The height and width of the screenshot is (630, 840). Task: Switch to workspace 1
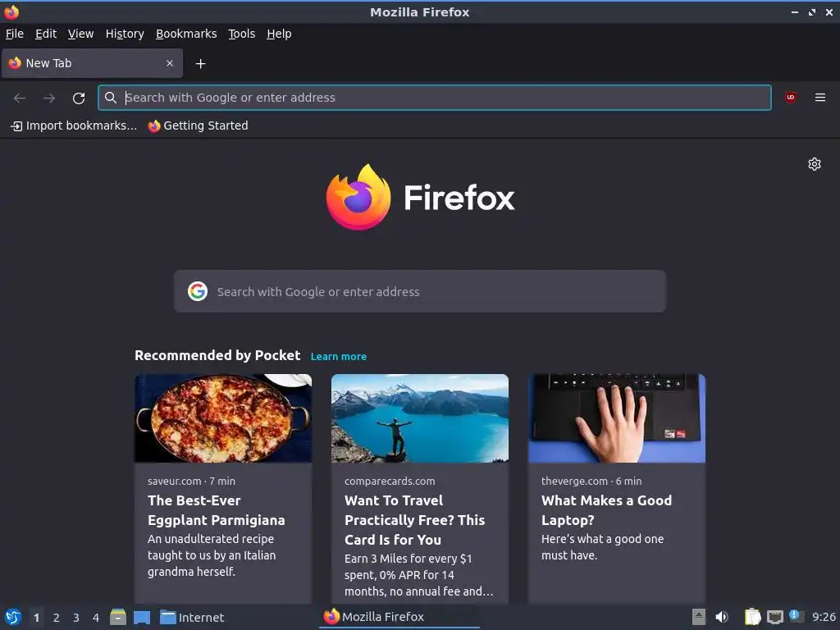tap(36, 618)
